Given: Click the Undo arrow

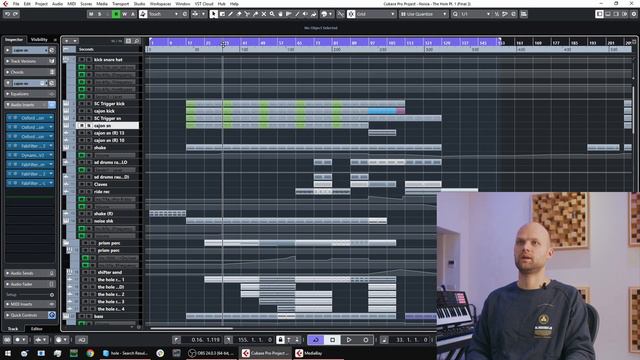Looking at the screenshot, I should point(7,14).
